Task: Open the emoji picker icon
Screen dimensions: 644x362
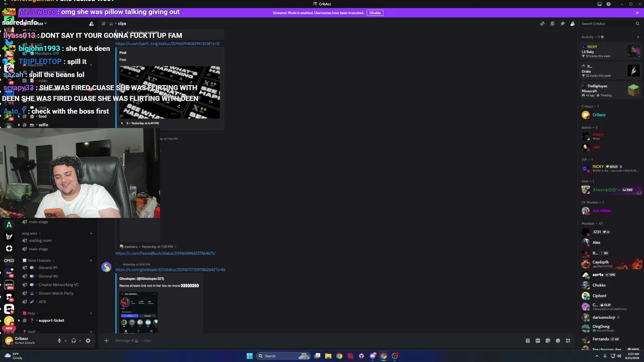Action: 558,340
